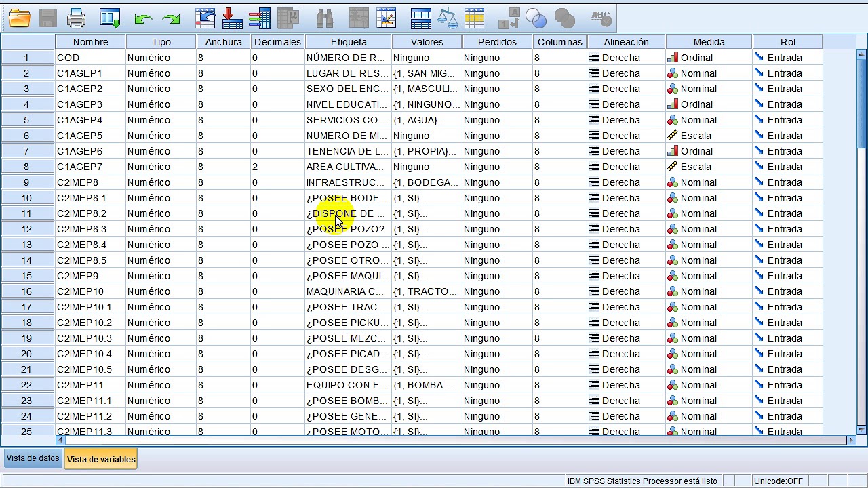Select the label cell 'EQUIPO CON E...'
This screenshot has height=488, width=868.
(x=349, y=385)
